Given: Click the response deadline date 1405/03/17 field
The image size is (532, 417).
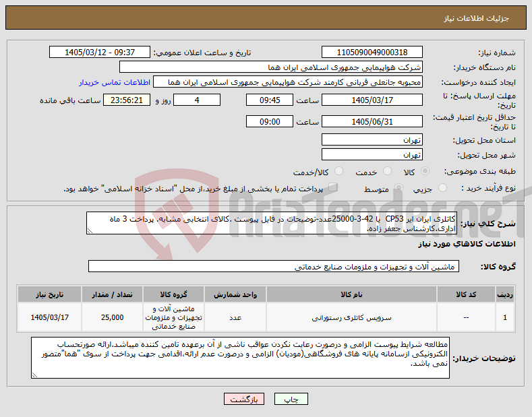Looking at the screenshot, I should pyautogui.click(x=372, y=100).
